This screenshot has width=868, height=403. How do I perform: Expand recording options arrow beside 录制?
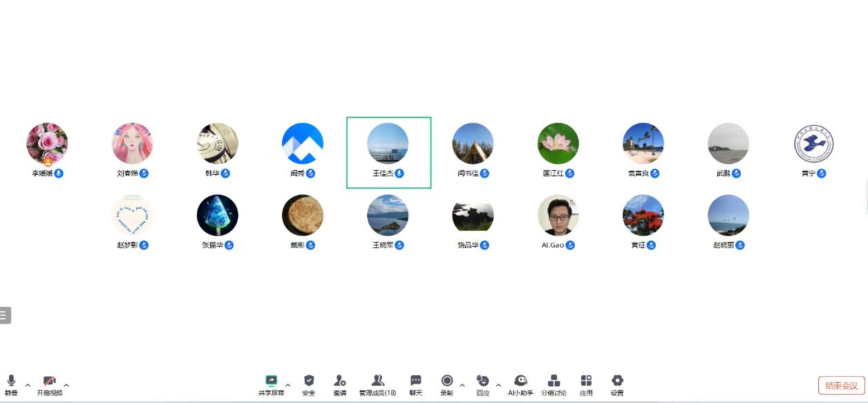point(462,385)
